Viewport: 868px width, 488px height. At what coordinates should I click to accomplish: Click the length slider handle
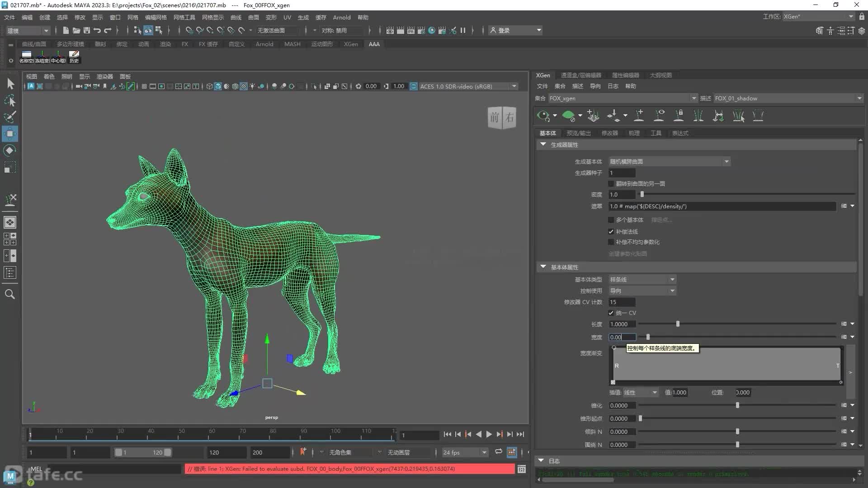(x=678, y=324)
